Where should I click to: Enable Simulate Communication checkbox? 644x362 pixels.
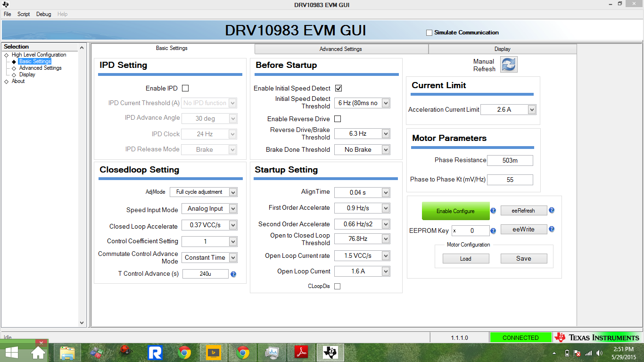429,33
